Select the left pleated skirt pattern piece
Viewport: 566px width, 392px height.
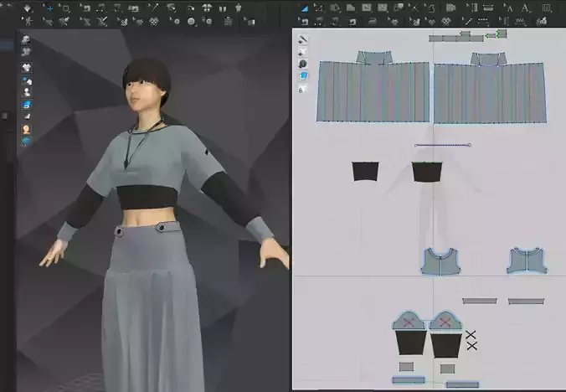pos(373,91)
